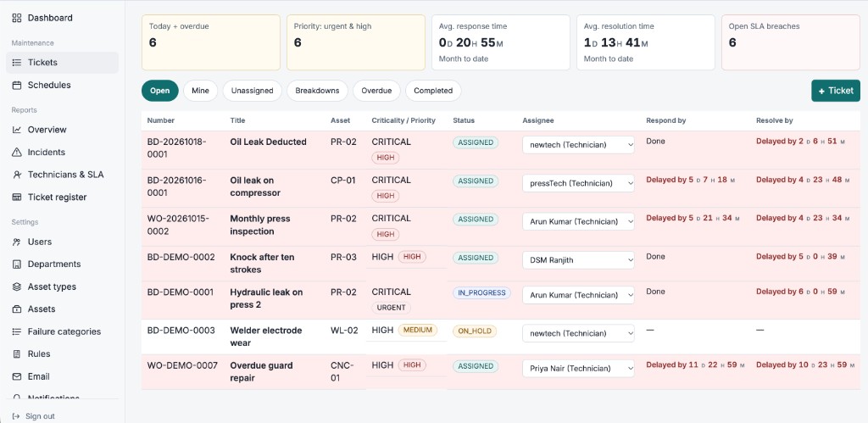
Task: Click Delayed by 11 D 22 H 59 M
Action: (x=695, y=365)
